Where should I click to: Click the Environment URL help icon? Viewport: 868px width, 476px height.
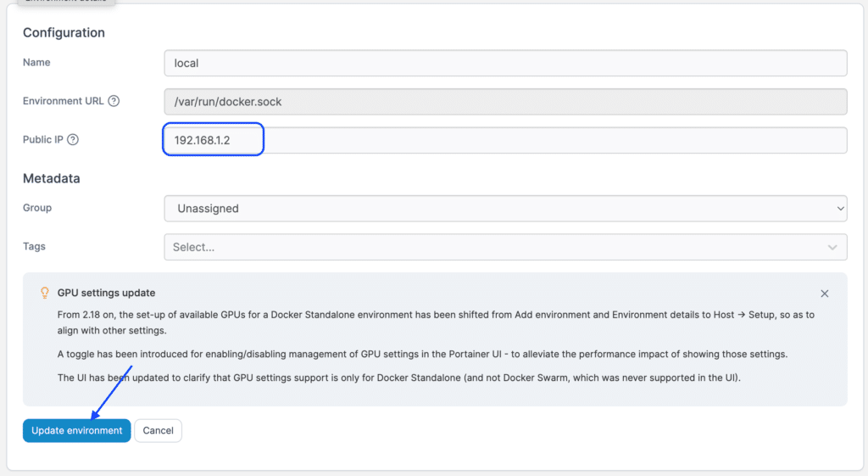click(x=114, y=101)
